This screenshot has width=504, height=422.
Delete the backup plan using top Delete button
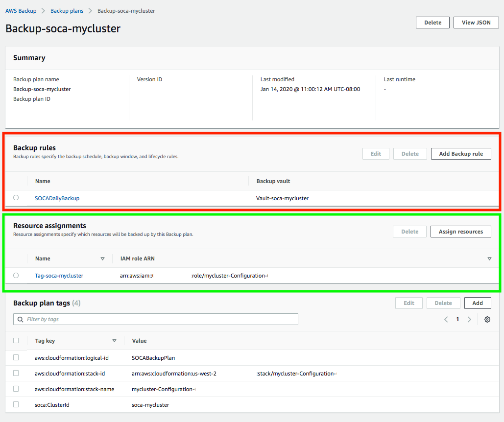(432, 23)
